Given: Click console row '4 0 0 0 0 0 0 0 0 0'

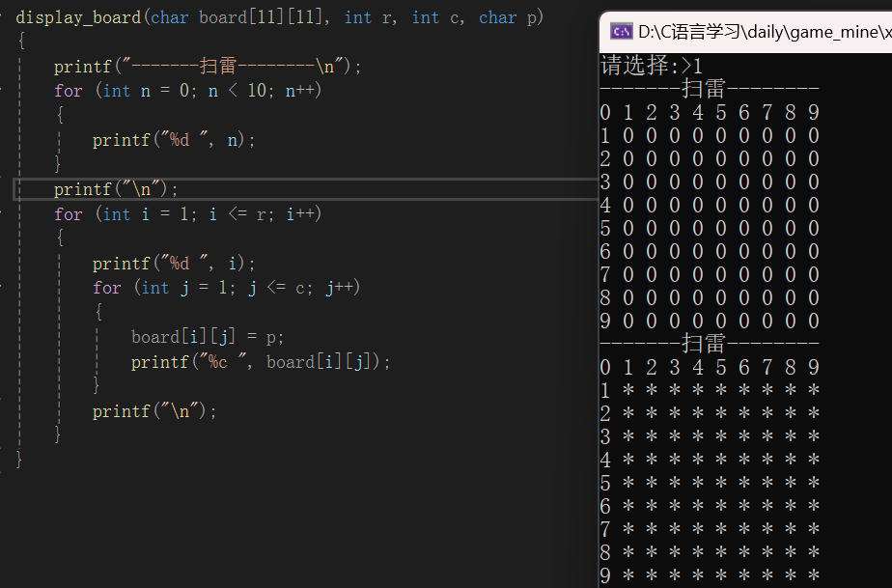Looking at the screenshot, I should pos(710,205).
